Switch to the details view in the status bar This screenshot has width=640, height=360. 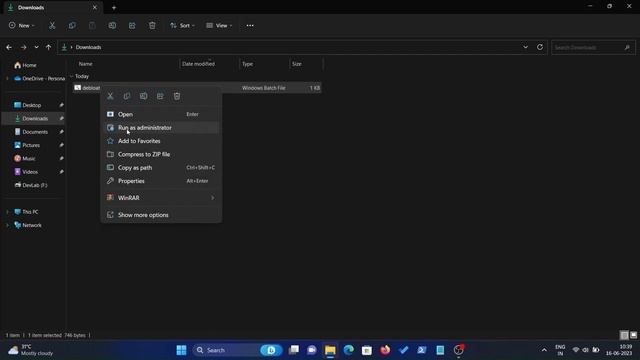[624, 335]
